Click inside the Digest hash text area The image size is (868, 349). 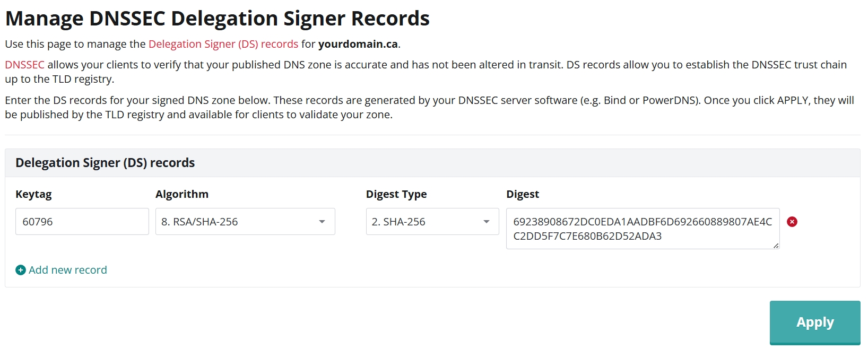point(642,229)
